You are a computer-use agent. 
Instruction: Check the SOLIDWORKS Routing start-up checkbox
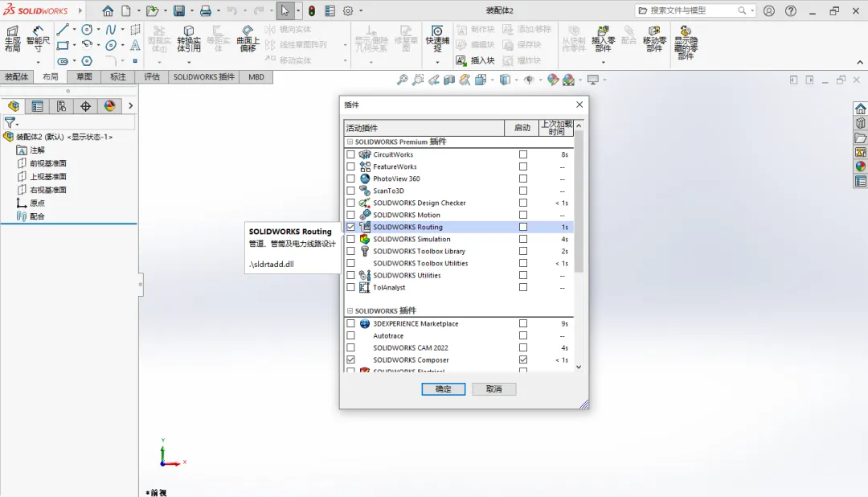click(x=523, y=227)
